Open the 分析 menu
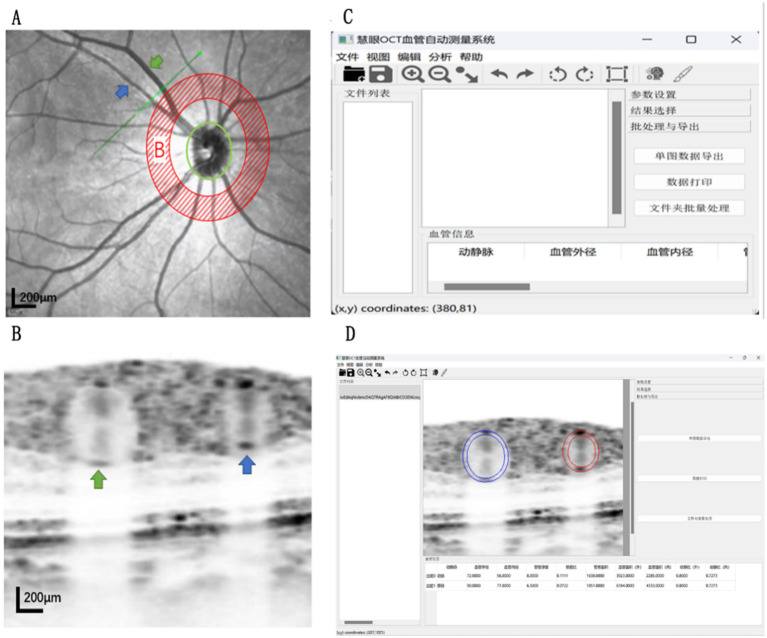Viewport: 767px width, 638px height. pos(439,56)
